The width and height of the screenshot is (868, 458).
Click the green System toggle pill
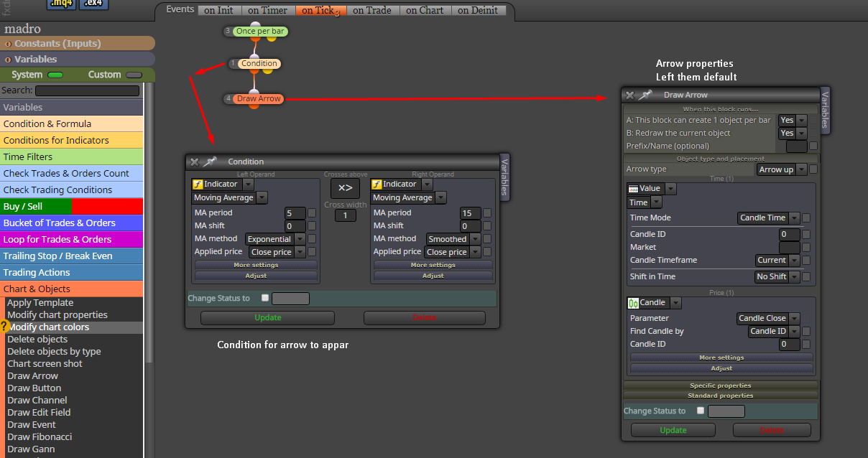(x=55, y=75)
